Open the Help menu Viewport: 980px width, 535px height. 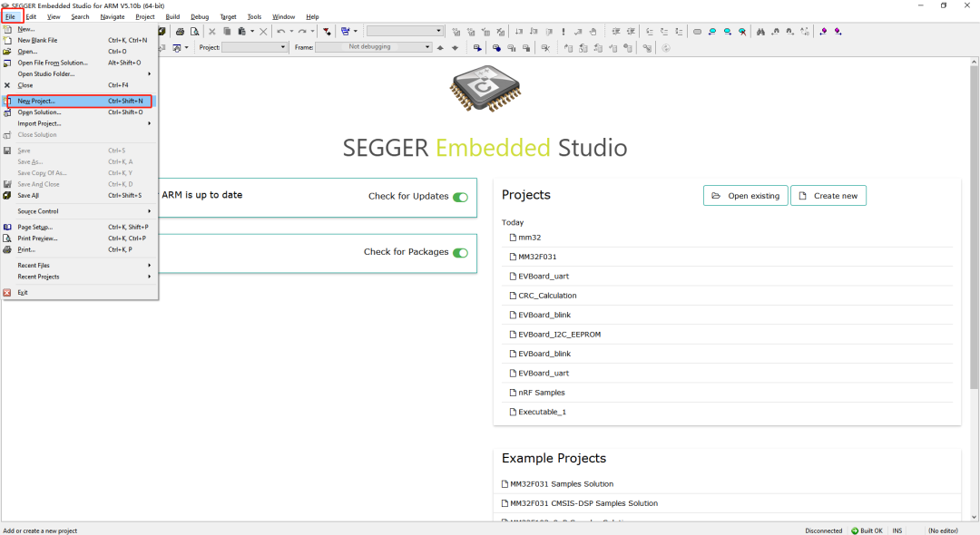click(312, 17)
